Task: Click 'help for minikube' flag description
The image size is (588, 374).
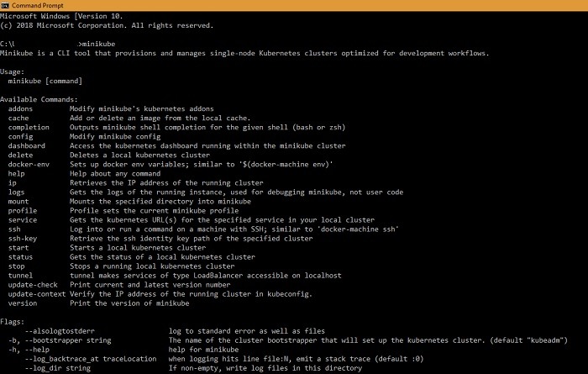Action: 203,350
